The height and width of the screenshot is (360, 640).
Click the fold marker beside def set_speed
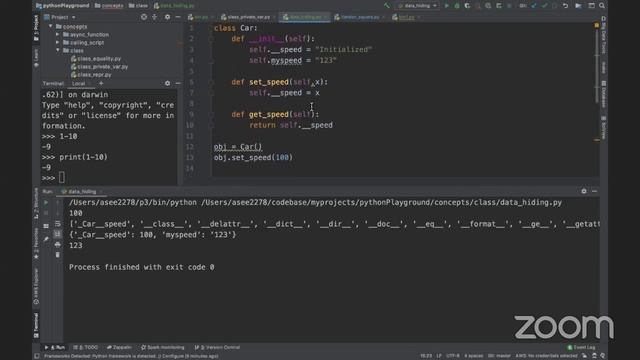211,82
